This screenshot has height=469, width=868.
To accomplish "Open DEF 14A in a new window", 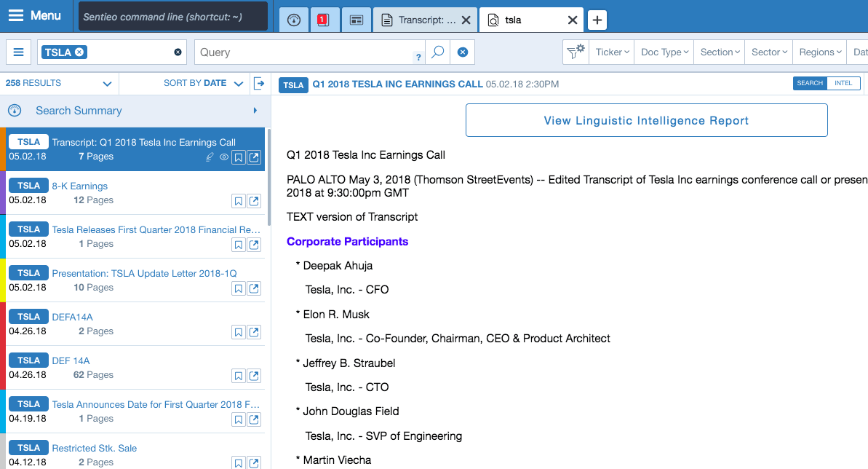I will [254, 376].
